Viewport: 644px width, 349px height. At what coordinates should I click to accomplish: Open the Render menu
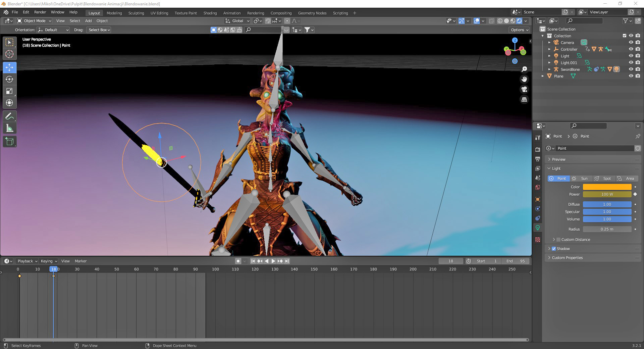[40, 12]
